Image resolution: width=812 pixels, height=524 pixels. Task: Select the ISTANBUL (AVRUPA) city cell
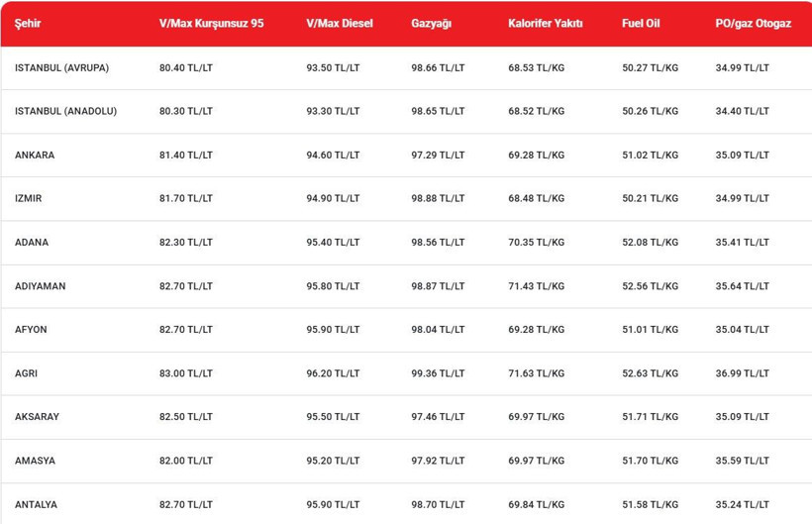(61, 67)
